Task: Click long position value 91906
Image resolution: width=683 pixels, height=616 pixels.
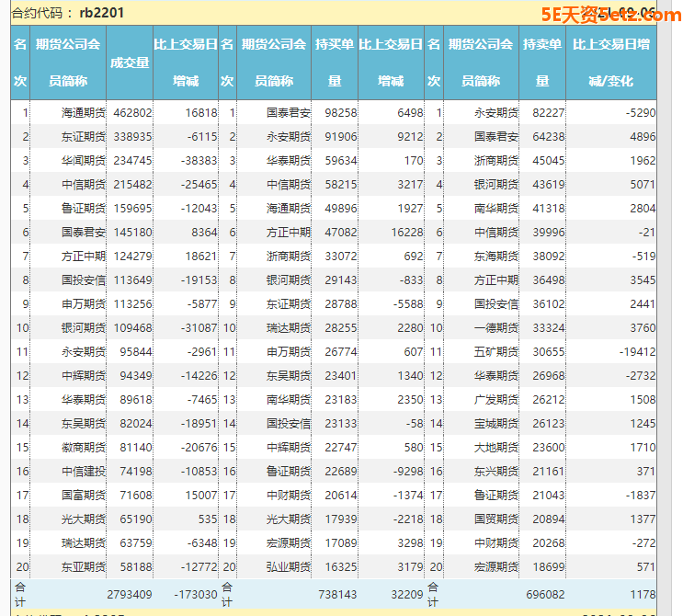Action: tap(341, 137)
